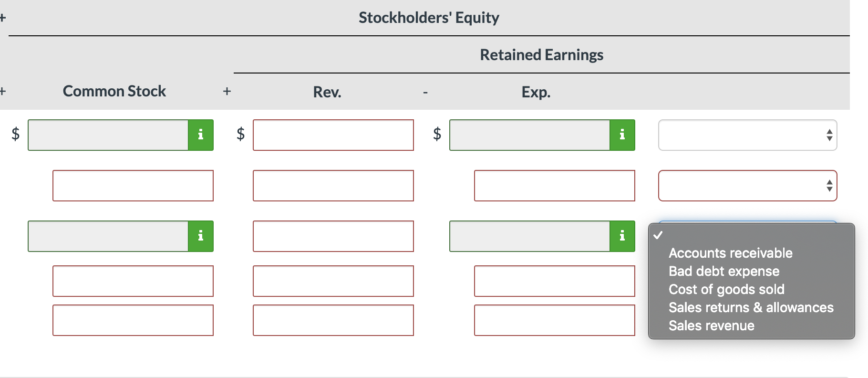868x378 pixels.
Task: Click the second-row Common Stock input field
Action: [x=133, y=186]
